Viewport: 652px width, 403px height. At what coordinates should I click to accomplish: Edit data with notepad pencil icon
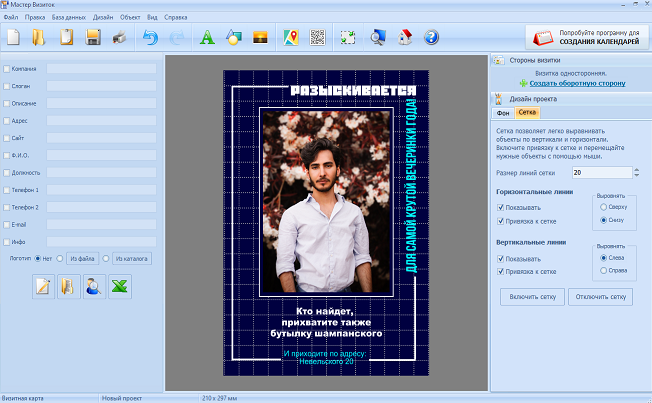pos(43,287)
